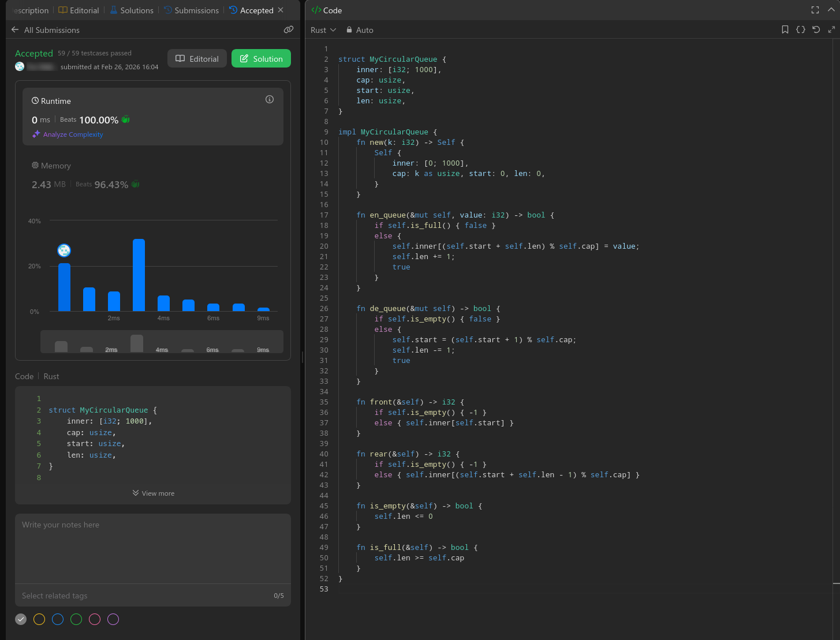Open the Rust language dropdown
Image resolution: width=840 pixels, height=640 pixels.
coord(323,30)
